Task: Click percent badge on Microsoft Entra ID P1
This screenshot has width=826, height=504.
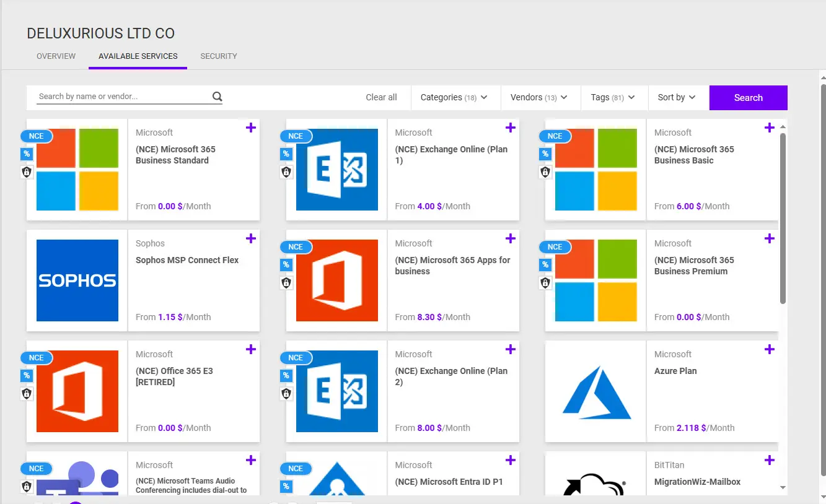Action: tap(286, 487)
